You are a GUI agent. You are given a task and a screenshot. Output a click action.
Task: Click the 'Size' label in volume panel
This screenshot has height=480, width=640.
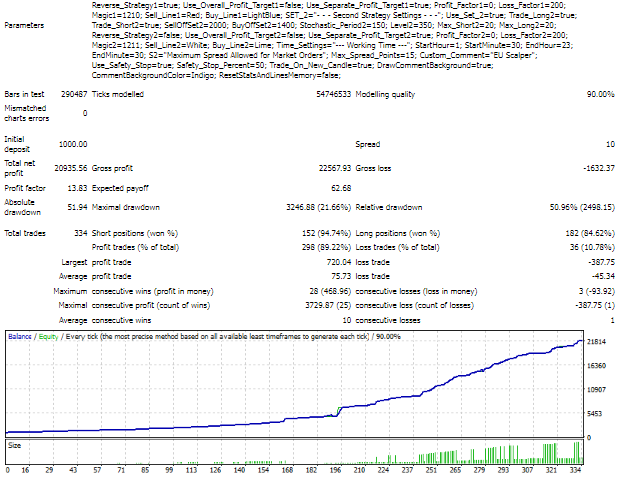point(14,446)
